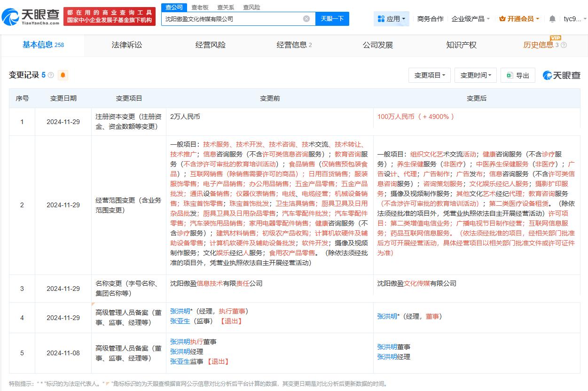Viewport: 588px width, 391px height.
Task: Click 张洪明执行董事 link in row 5
Action: click(193, 342)
